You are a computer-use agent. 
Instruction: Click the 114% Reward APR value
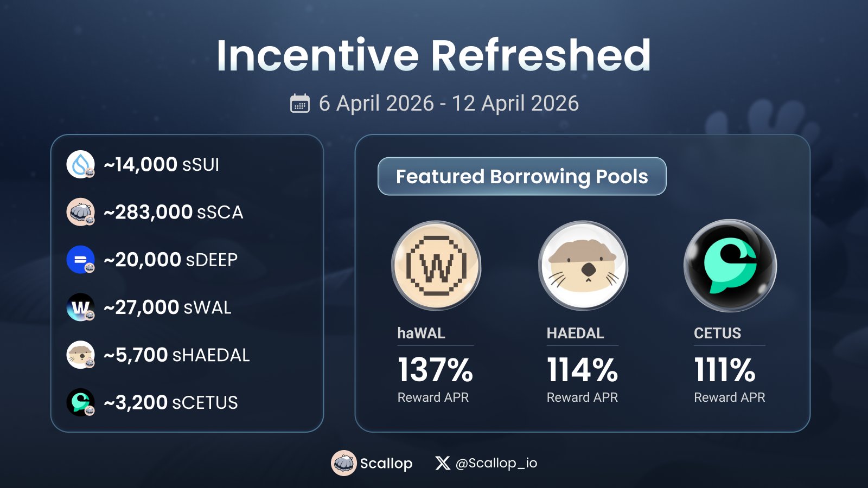point(582,370)
